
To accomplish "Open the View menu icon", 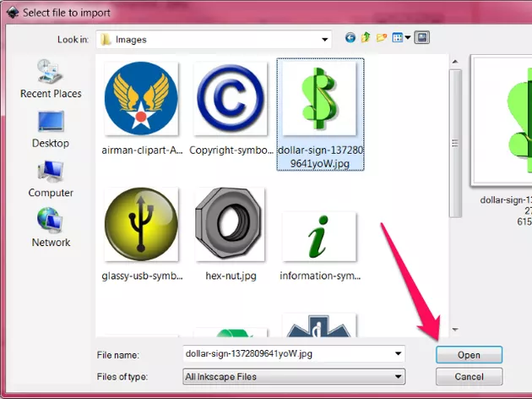I will [x=400, y=38].
